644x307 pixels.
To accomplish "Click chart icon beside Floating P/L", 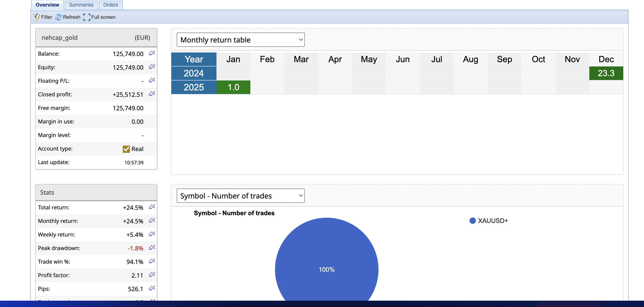I will (x=152, y=80).
